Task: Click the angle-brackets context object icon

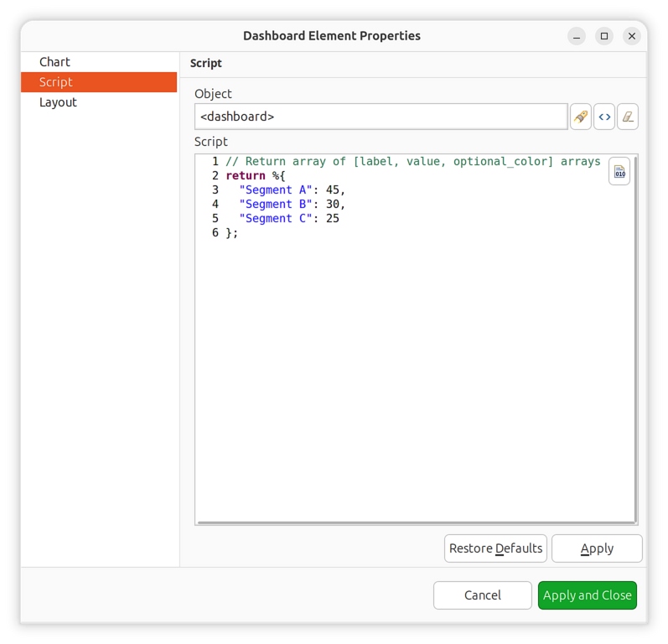Action: 604,117
